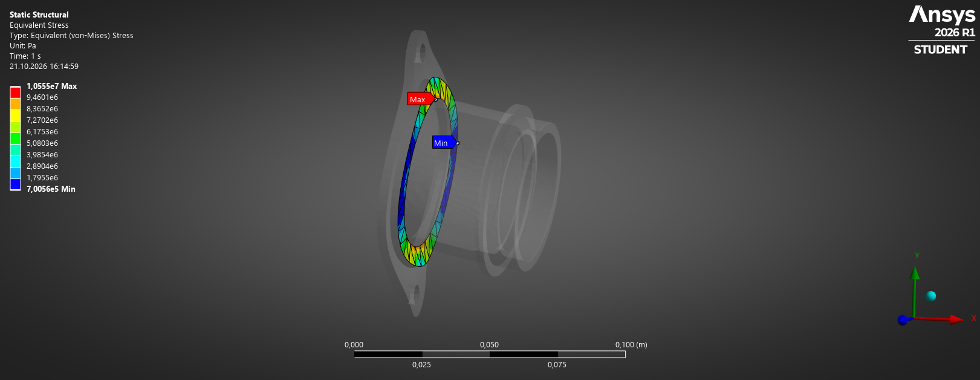Click legend value 1,7955e6
Viewport: 980px width, 380px height.
(42, 178)
